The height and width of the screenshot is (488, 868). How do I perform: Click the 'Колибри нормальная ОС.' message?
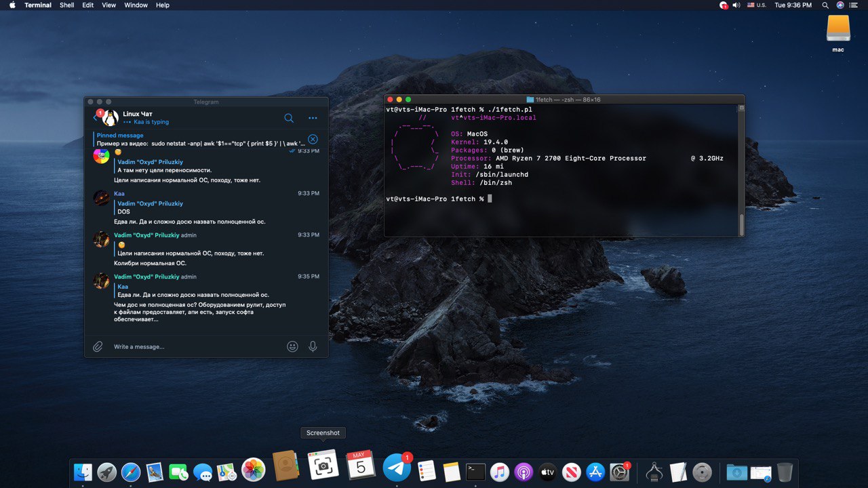click(x=150, y=263)
